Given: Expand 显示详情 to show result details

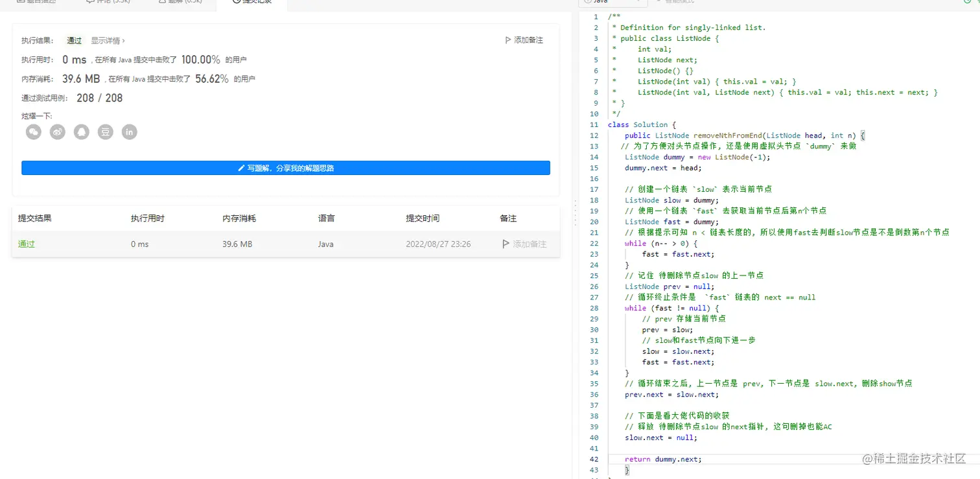Looking at the screenshot, I should (x=108, y=40).
